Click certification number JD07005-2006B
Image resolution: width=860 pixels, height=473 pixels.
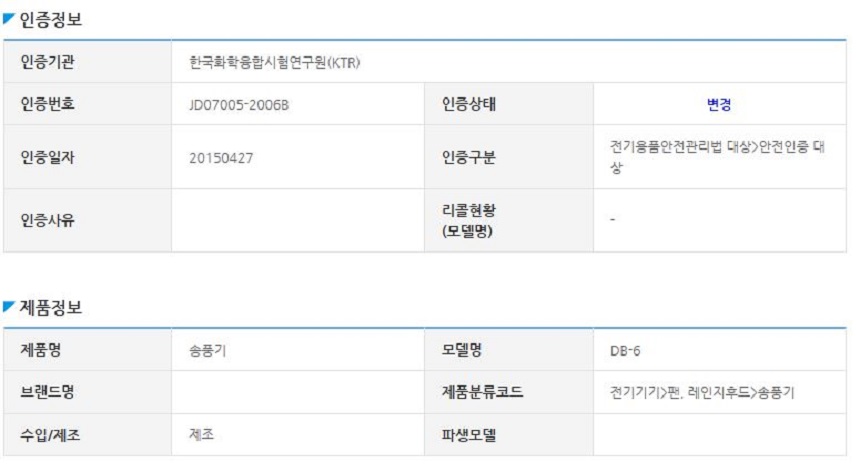239,105
